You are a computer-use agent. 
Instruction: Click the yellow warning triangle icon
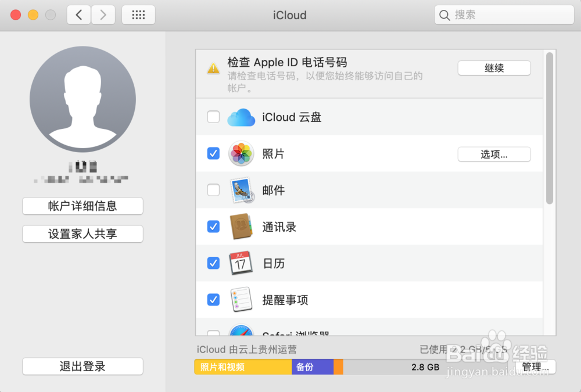[x=213, y=68]
